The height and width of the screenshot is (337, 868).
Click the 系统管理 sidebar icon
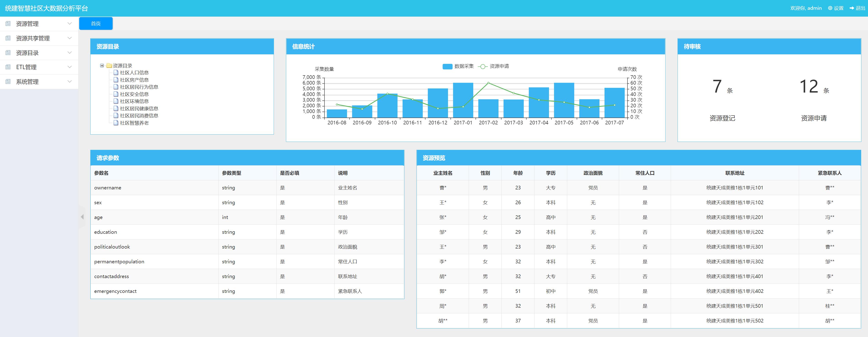(8, 81)
